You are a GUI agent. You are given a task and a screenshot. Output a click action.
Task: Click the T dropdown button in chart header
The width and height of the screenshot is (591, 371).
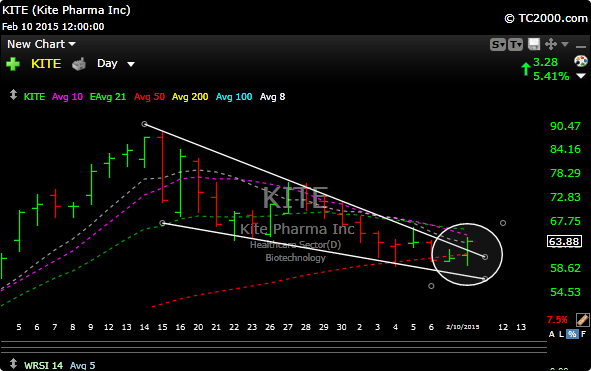[x=515, y=44]
